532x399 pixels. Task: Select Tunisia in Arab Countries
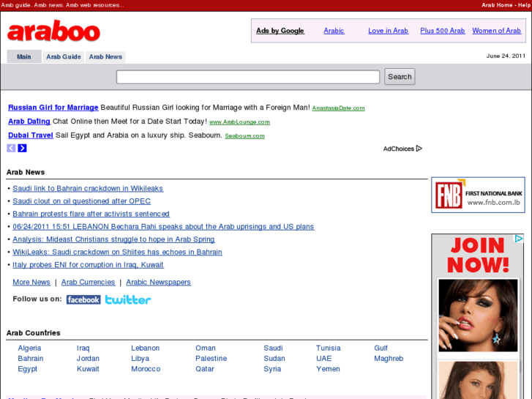328,348
